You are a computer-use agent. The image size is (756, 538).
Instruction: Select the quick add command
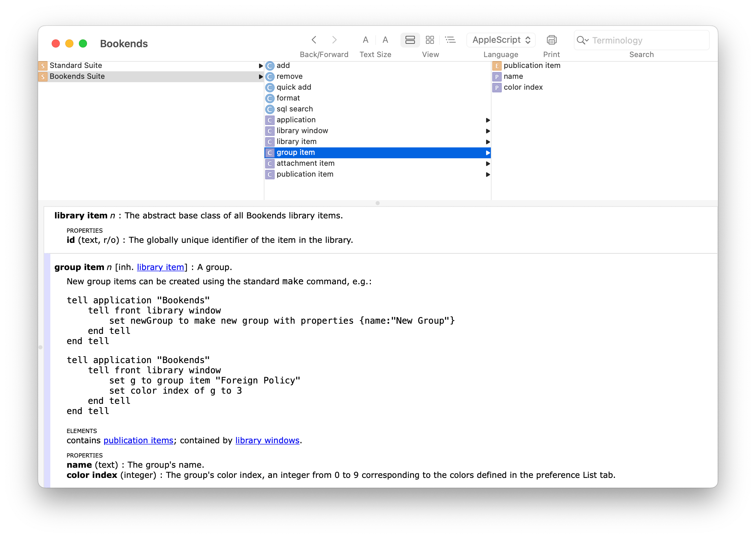coord(294,87)
